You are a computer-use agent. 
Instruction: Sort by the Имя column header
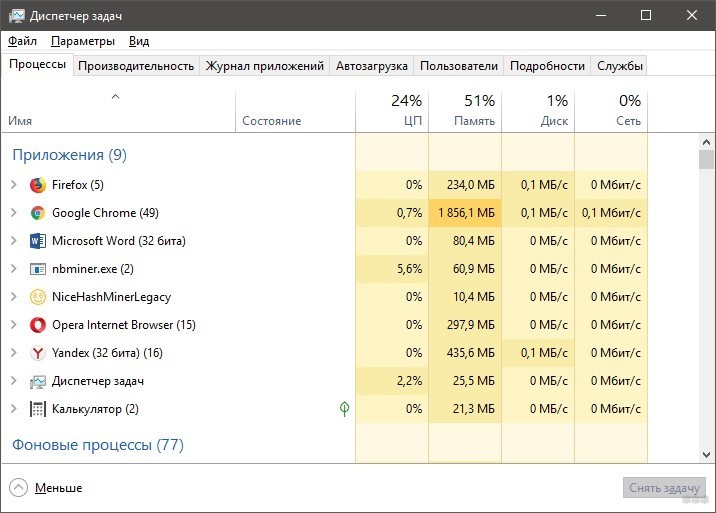coord(118,112)
